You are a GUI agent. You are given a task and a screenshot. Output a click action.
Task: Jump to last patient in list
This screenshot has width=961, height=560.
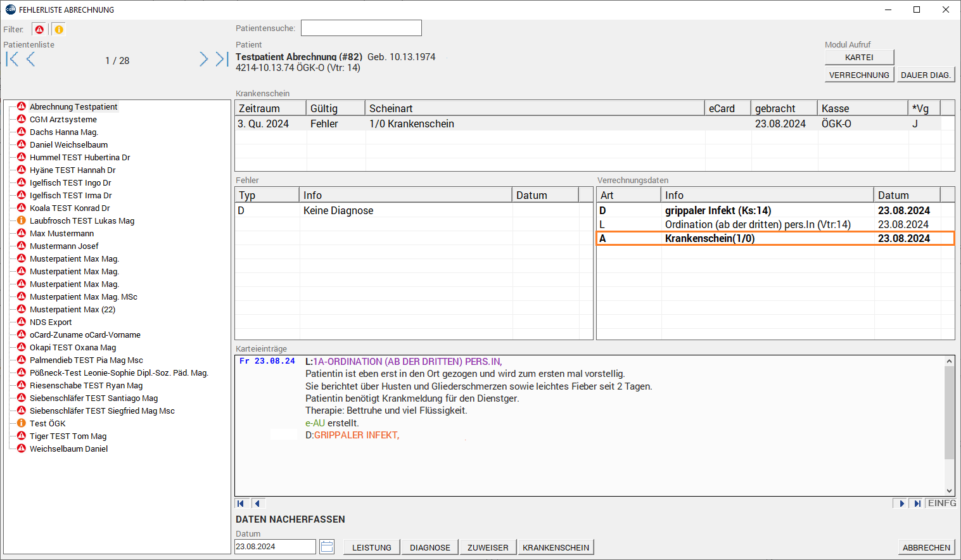[x=221, y=60]
